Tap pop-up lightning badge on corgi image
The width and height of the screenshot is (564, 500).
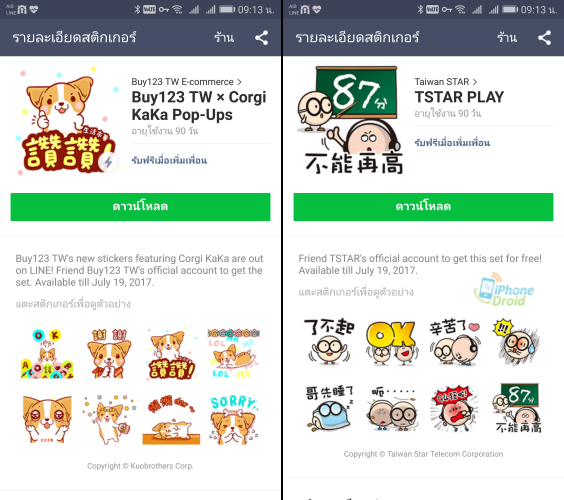click(x=108, y=162)
